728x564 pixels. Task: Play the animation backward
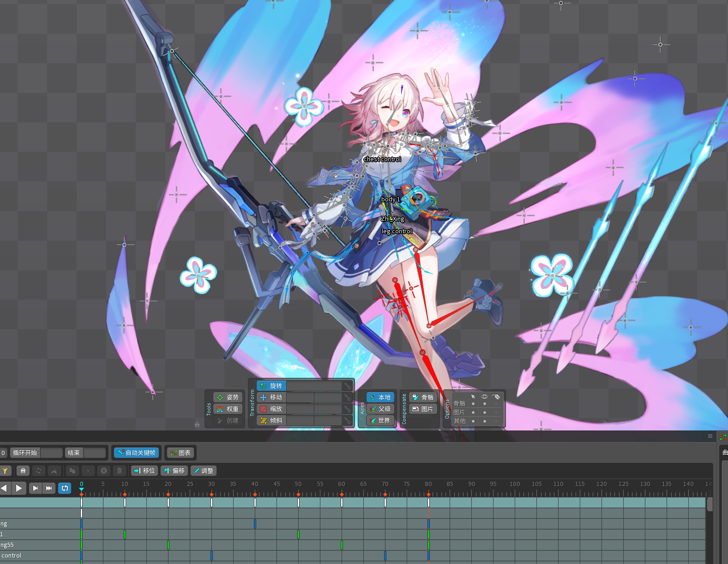4,488
